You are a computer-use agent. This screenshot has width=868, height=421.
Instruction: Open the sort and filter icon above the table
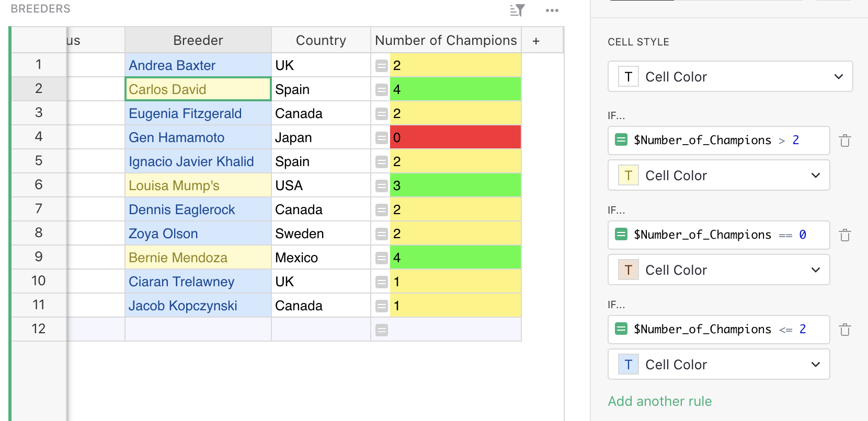click(x=517, y=10)
